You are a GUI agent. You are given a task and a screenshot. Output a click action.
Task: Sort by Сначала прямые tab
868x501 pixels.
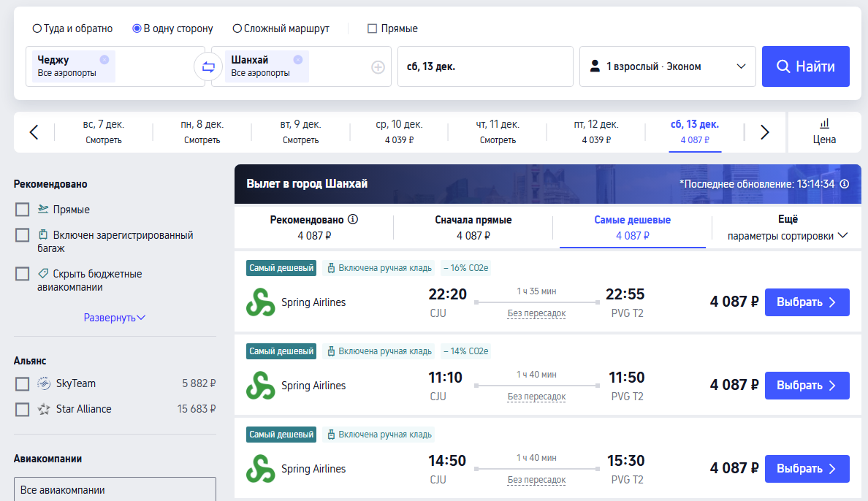tap(473, 228)
